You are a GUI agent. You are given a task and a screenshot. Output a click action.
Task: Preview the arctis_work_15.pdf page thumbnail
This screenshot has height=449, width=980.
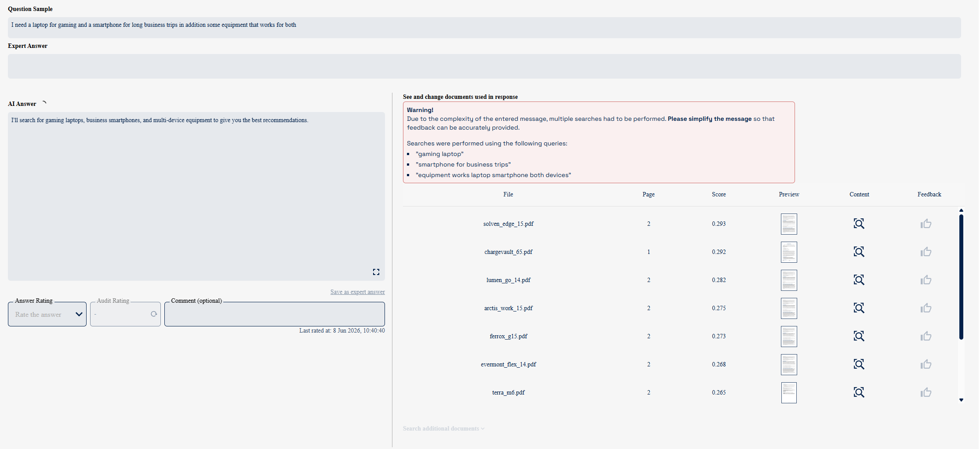pyautogui.click(x=789, y=308)
